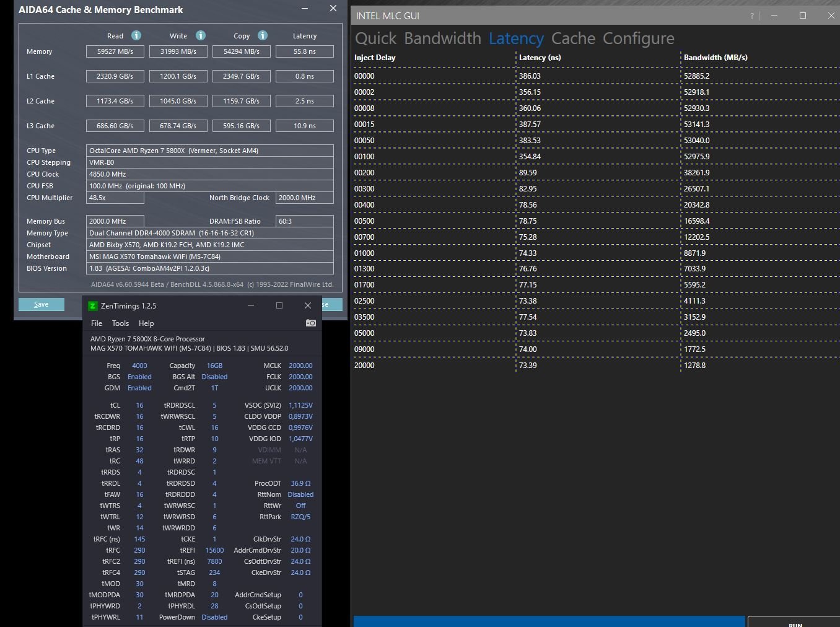Click the RttPark value RZQ/5
Image resolution: width=840 pixels, height=627 pixels.
pos(300,517)
